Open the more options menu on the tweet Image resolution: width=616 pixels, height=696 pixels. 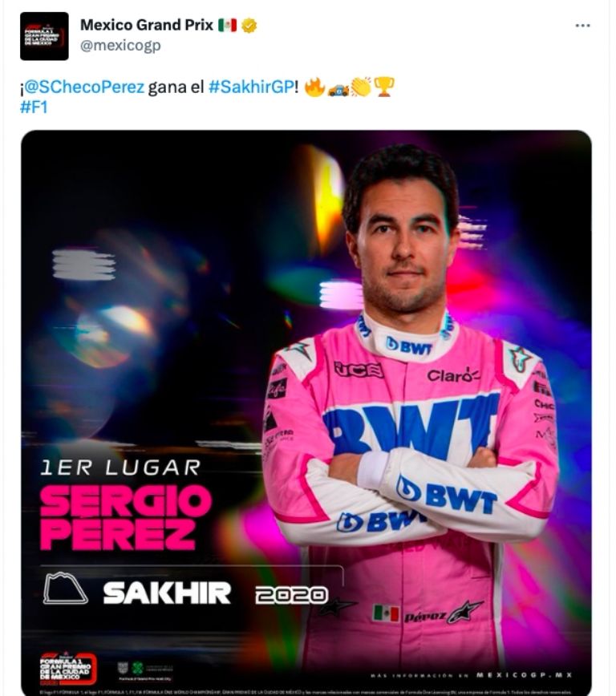[585, 26]
